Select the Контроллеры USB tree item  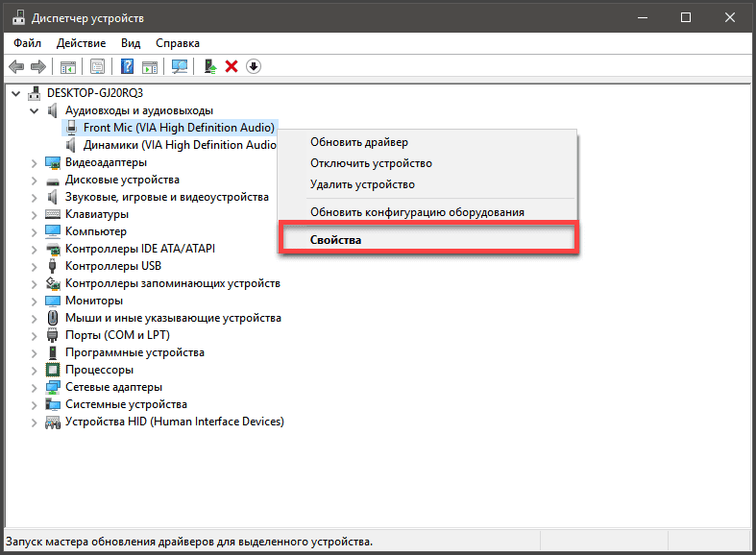tap(113, 266)
